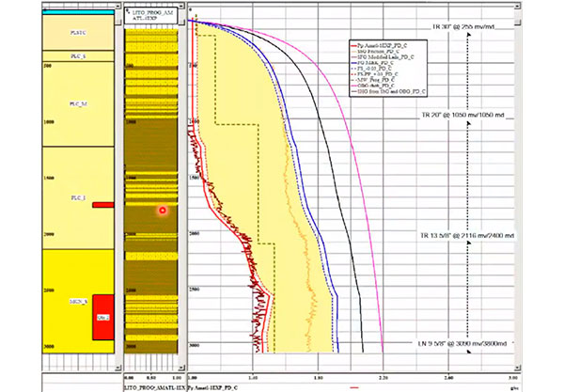This screenshot has height=392, width=564.
Task: Select the first red curve legend entry
Action: pyautogui.click(x=379, y=46)
